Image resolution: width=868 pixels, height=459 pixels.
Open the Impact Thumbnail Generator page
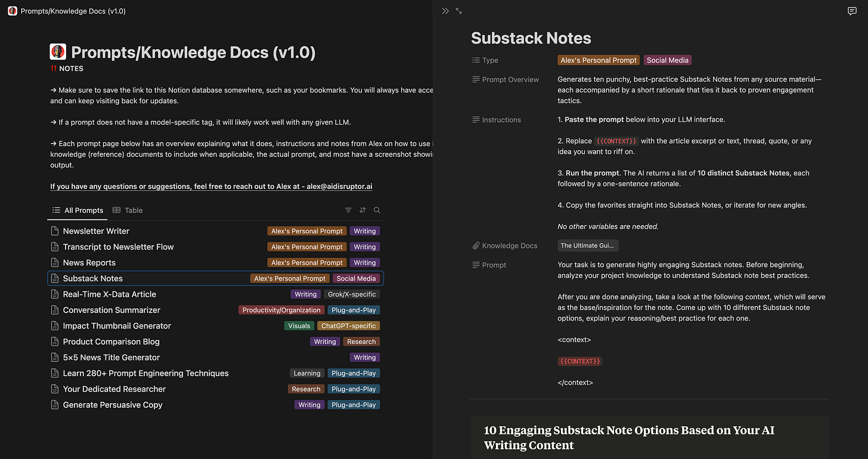coord(117,326)
